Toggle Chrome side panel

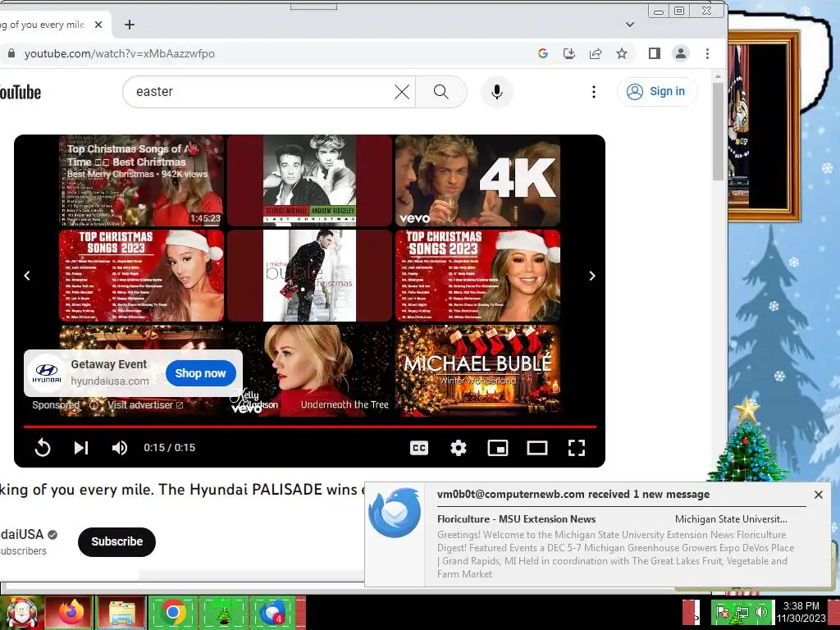[654, 53]
